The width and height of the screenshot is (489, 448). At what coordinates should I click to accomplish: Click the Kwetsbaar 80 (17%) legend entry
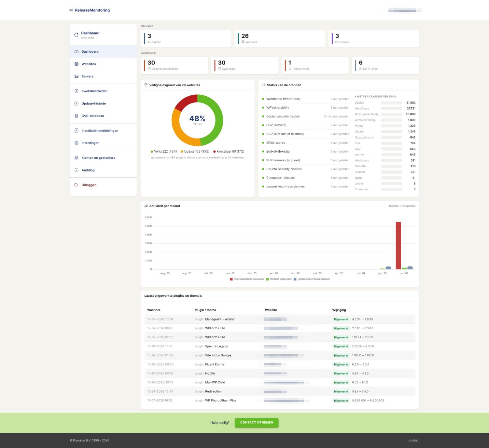point(229,151)
